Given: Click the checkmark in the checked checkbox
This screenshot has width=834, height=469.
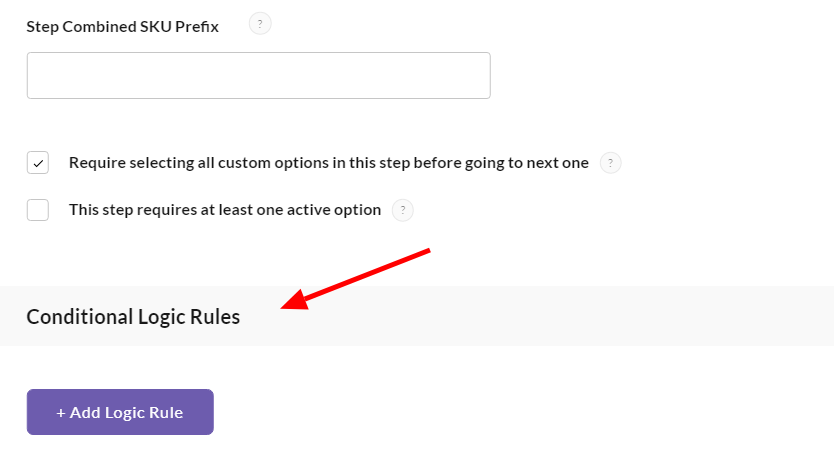Looking at the screenshot, I should [x=38, y=163].
